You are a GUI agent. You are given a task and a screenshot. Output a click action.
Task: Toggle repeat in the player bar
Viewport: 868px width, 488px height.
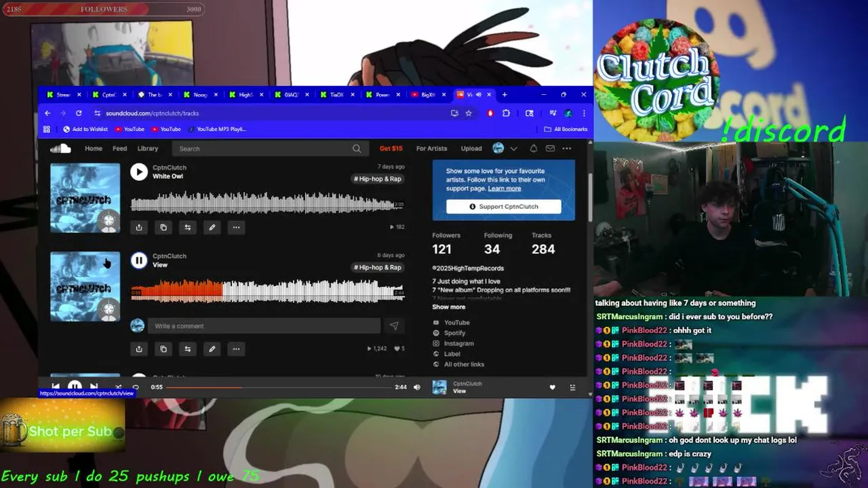136,387
